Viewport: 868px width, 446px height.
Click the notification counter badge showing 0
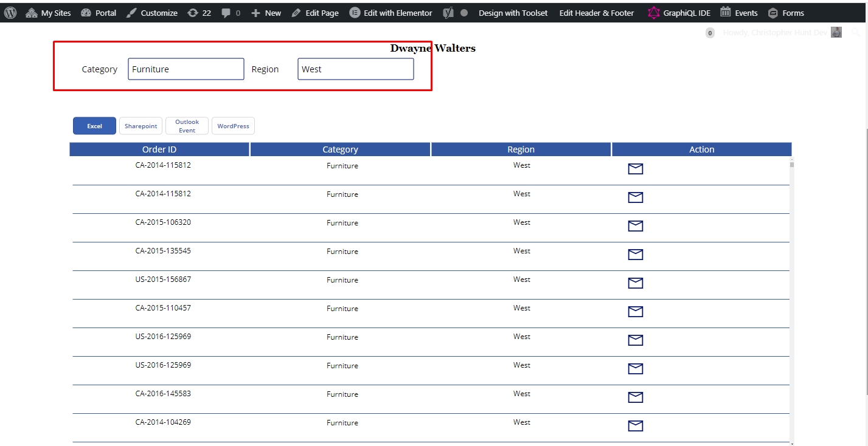(x=710, y=33)
